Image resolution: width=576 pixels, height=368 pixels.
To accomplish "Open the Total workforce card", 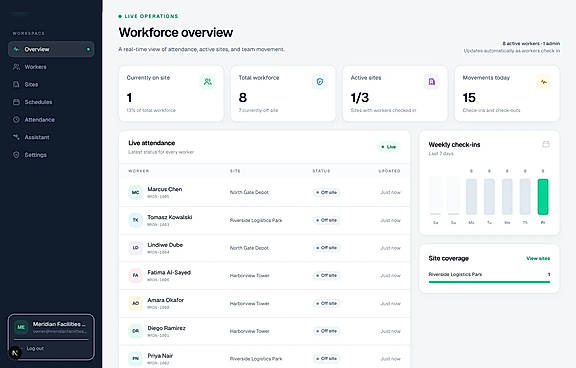I will 283,94.
